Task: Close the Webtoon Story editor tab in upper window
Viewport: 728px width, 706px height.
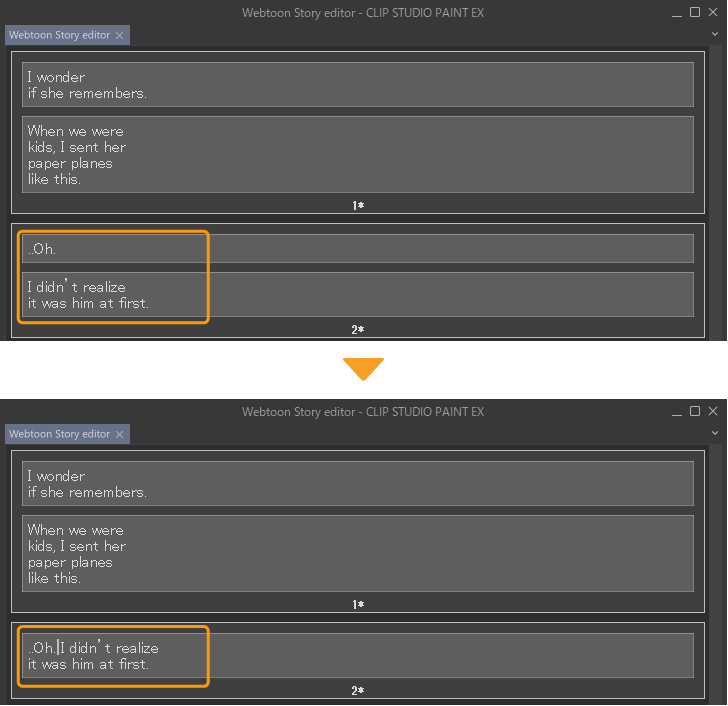Action: pos(120,35)
